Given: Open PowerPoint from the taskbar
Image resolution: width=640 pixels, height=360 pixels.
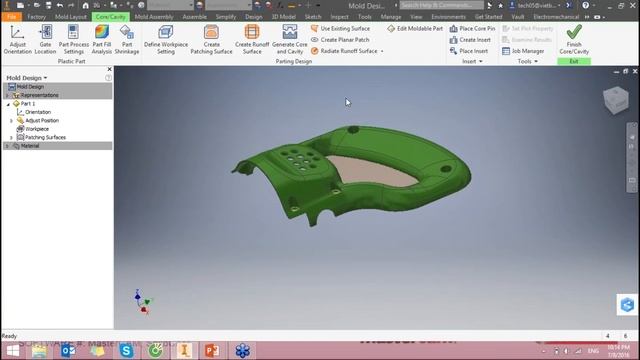Looking at the screenshot, I should 212,351.
